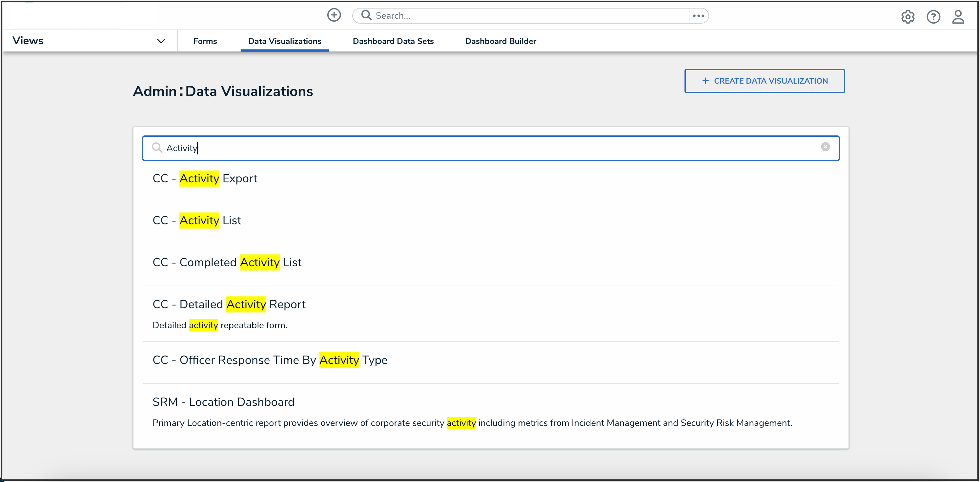Click the circled plus quick-add icon
The image size is (980, 482).
tap(334, 15)
